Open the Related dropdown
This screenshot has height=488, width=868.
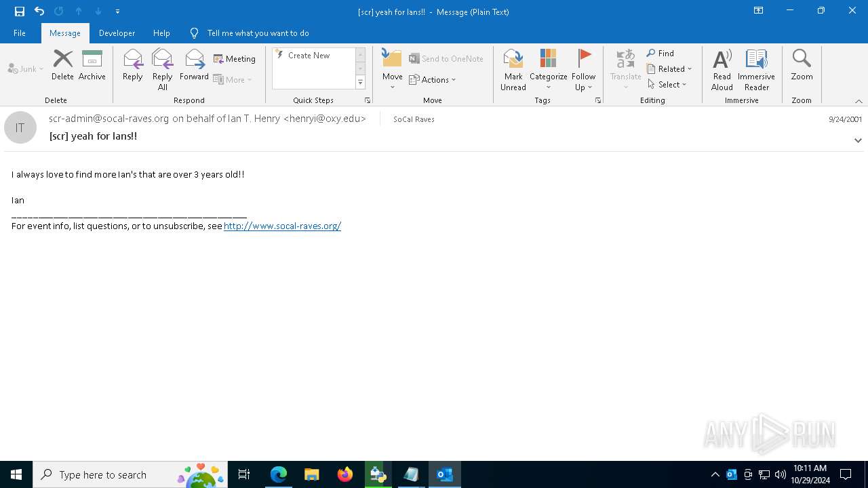pos(669,69)
